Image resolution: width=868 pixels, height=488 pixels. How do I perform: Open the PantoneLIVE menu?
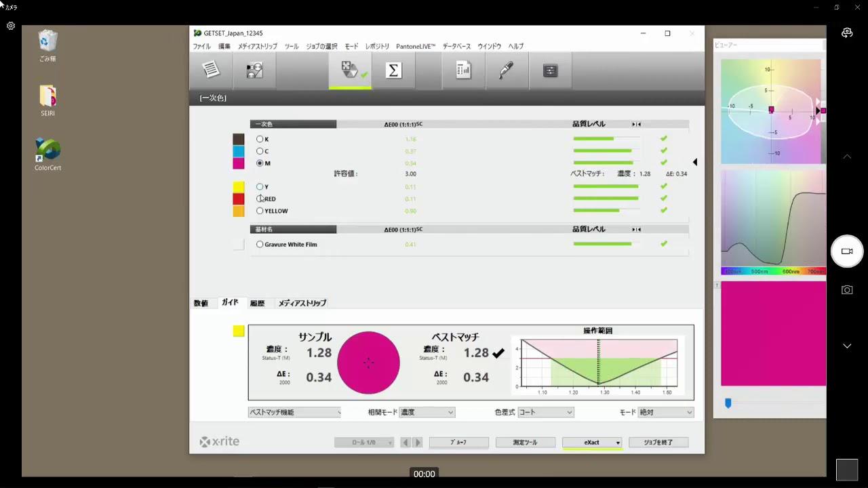[x=416, y=46]
